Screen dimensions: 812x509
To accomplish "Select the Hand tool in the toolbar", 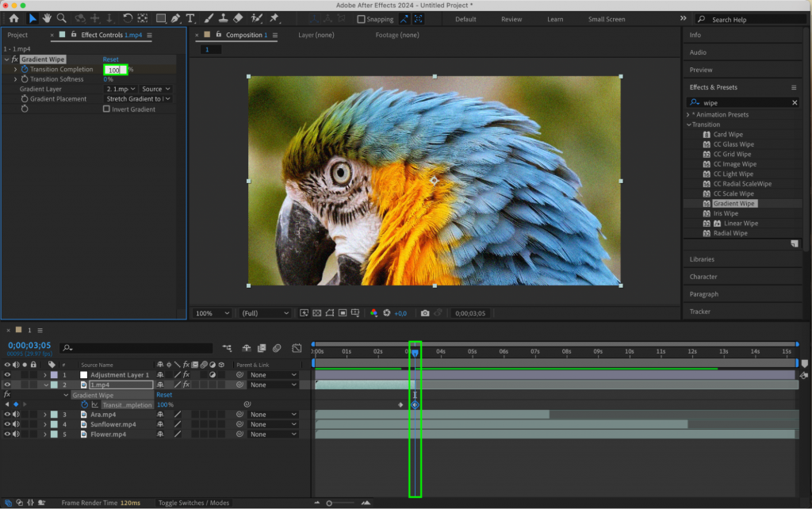I will point(48,18).
